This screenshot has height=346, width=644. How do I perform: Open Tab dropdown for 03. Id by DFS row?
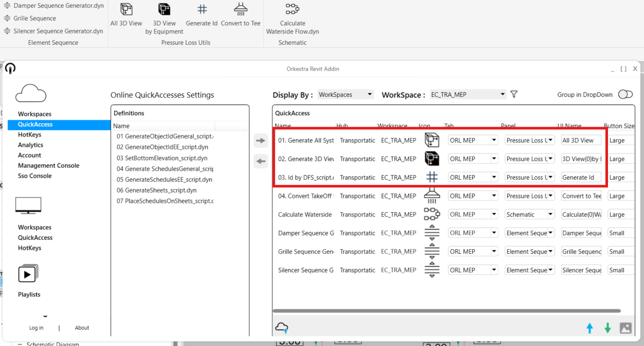point(473,177)
